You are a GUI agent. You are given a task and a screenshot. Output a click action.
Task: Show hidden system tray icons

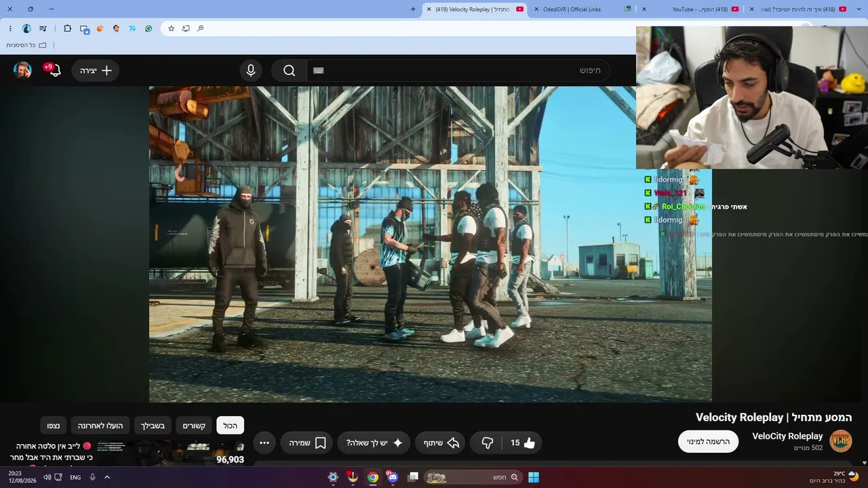click(106, 477)
